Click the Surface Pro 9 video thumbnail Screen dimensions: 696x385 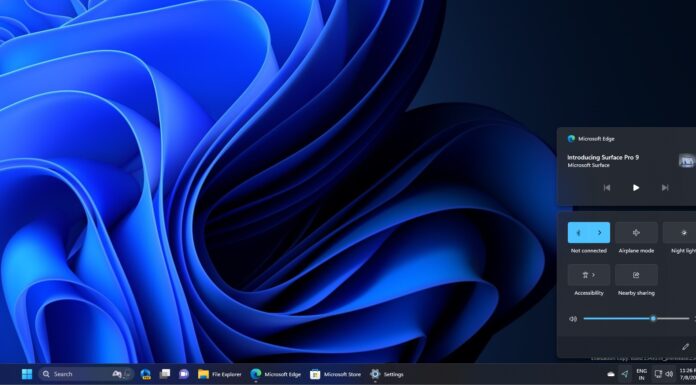(x=687, y=160)
